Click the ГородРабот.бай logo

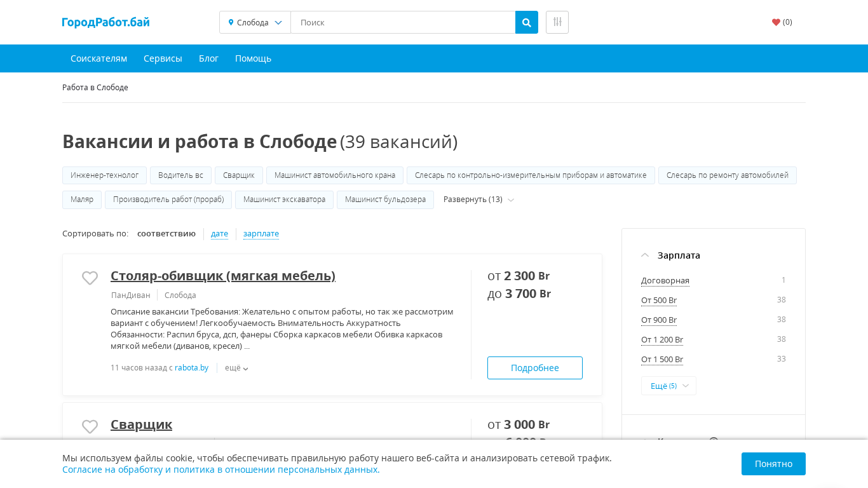106,22
